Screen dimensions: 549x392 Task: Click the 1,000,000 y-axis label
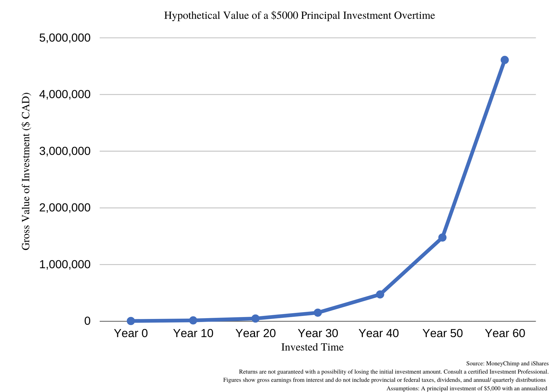point(65,265)
